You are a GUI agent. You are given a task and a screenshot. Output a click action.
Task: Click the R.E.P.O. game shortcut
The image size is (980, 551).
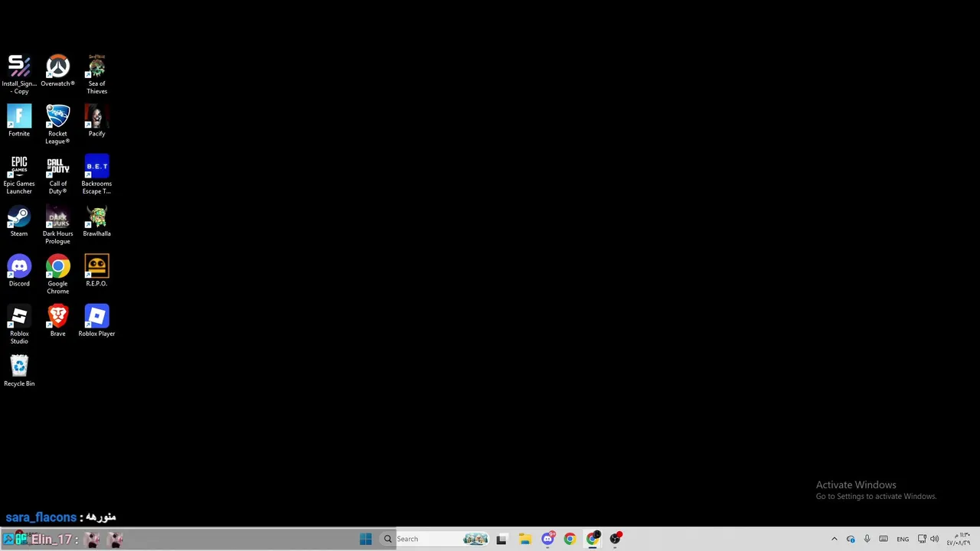[96, 271]
